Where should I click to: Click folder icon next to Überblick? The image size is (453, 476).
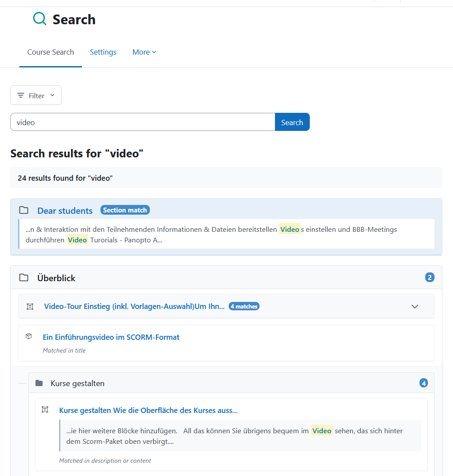(24, 278)
